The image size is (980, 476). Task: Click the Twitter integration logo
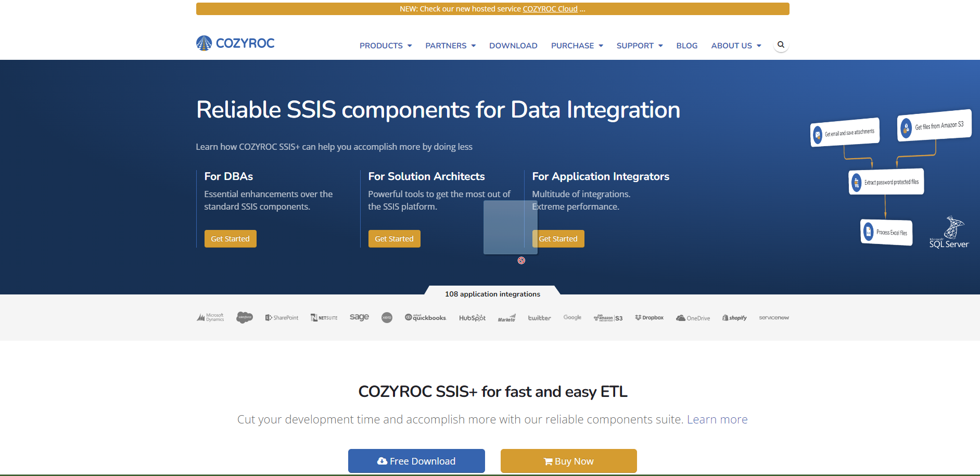coord(539,317)
